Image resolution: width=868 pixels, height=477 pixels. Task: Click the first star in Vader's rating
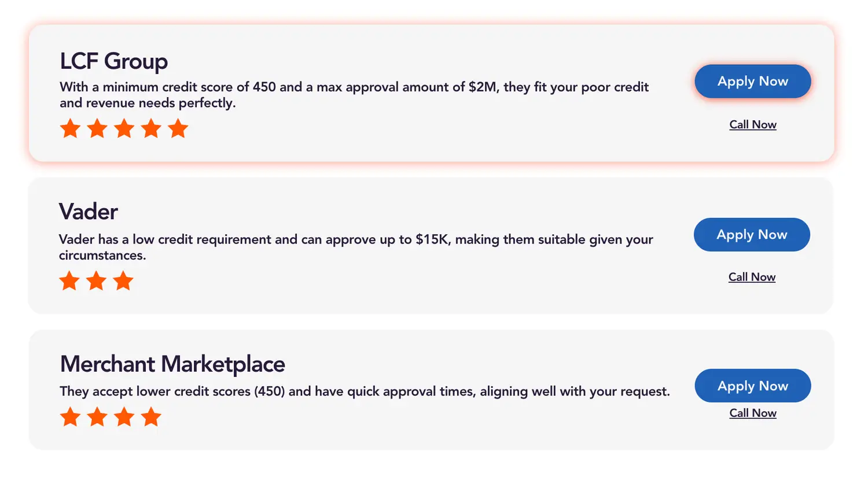tap(69, 282)
